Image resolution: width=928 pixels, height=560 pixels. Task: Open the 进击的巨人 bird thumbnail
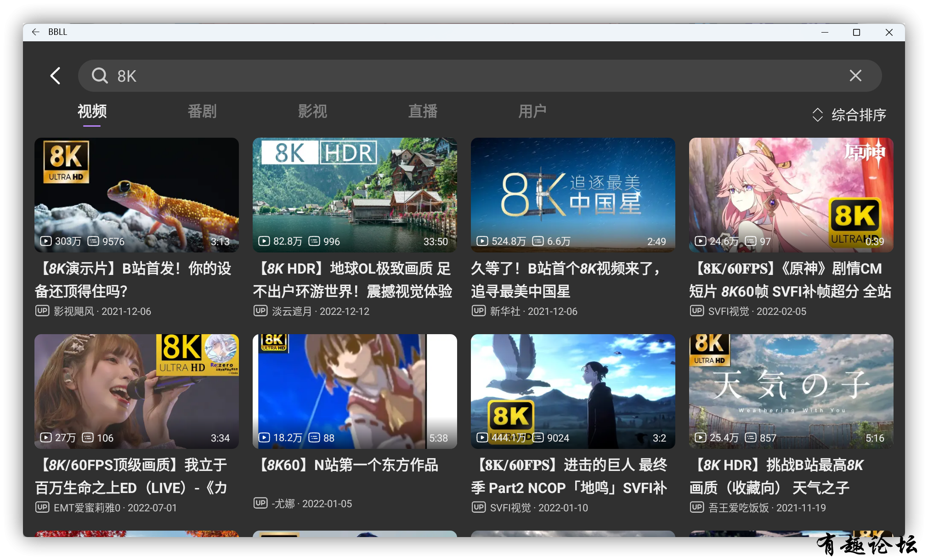573,391
